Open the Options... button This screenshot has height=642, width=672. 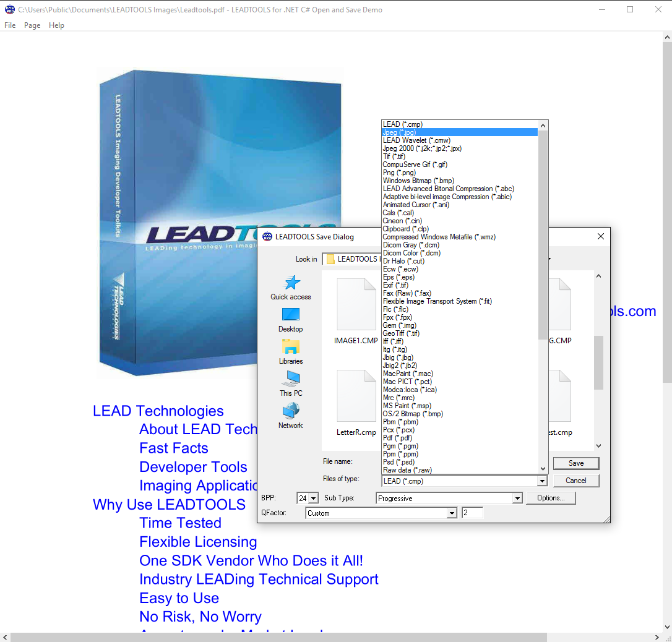click(x=551, y=498)
